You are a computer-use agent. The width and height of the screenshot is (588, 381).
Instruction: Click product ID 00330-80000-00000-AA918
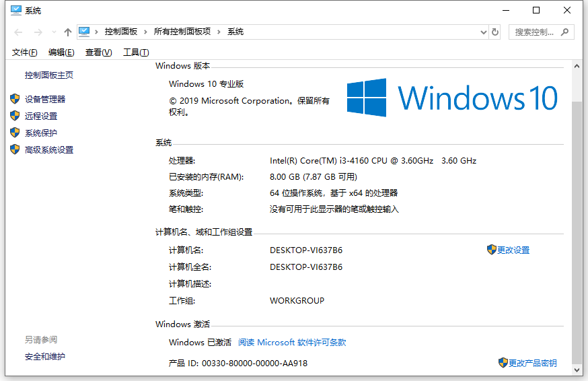tap(254, 363)
